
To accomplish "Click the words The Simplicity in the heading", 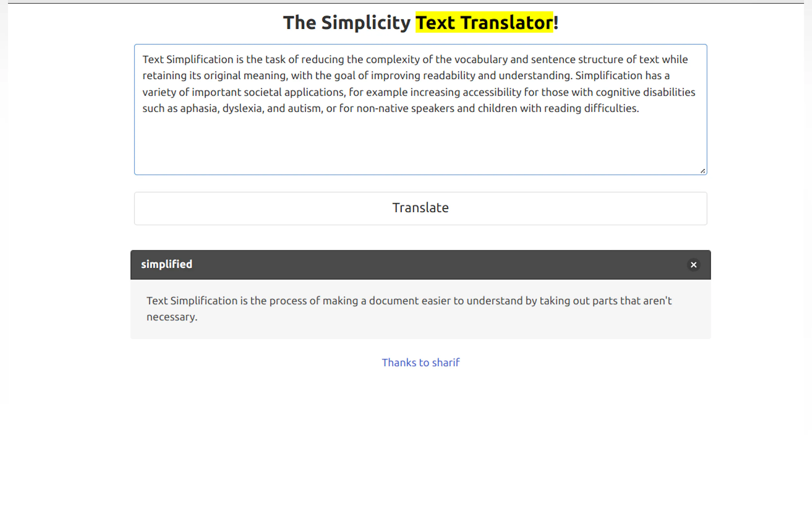I will pyautogui.click(x=347, y=22).
